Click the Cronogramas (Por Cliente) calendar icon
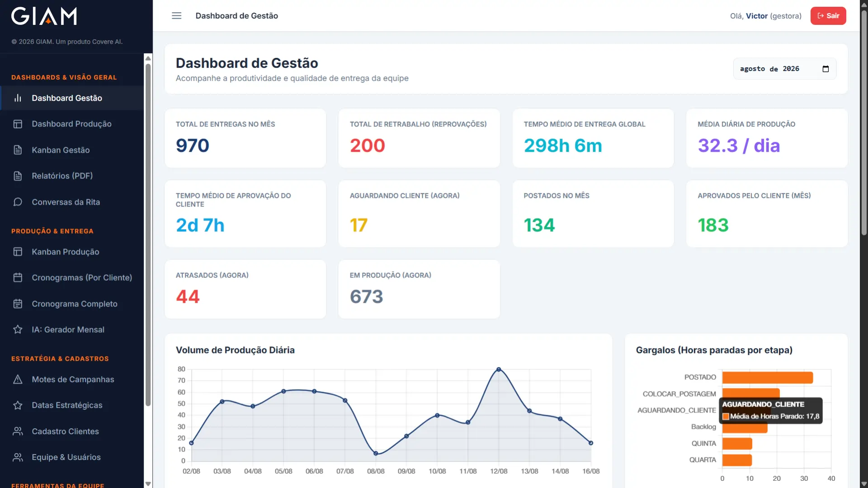 click(x=18, y=277)
